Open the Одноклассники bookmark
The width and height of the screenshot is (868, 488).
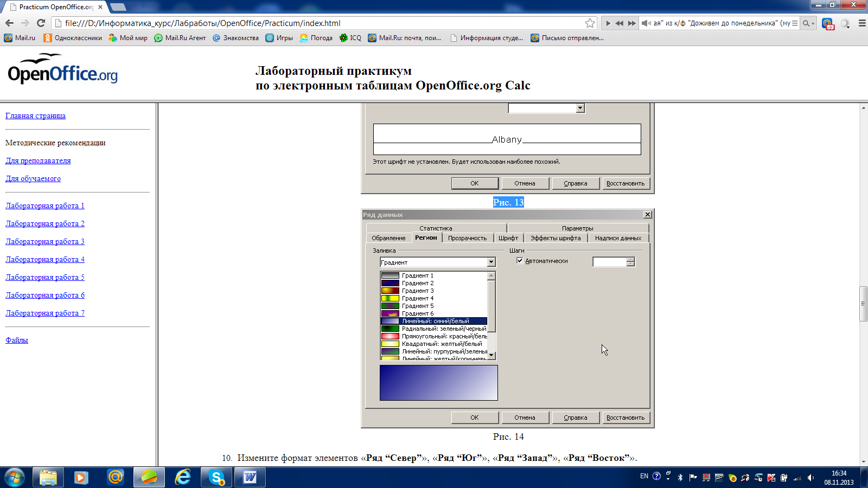pos(73,38)
